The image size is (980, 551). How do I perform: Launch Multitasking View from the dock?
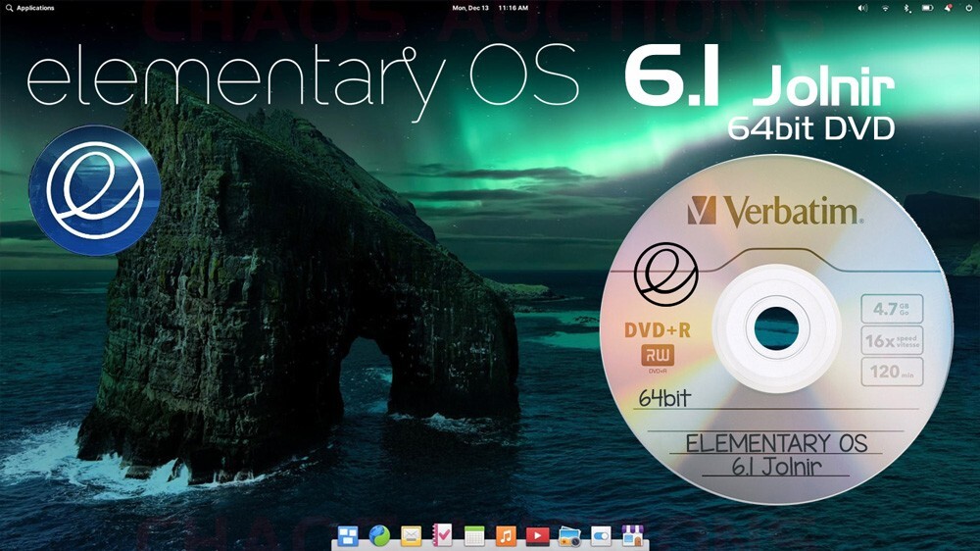click(348, 536)
